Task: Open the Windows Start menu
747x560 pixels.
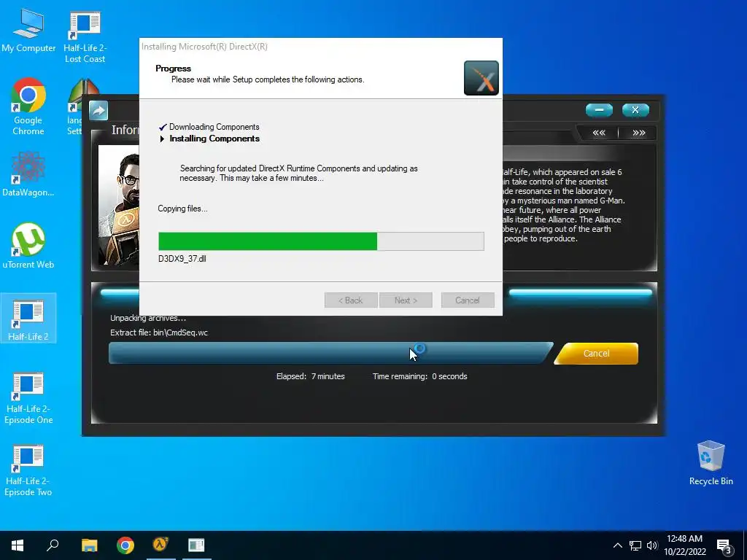Action: coord(18,545)
